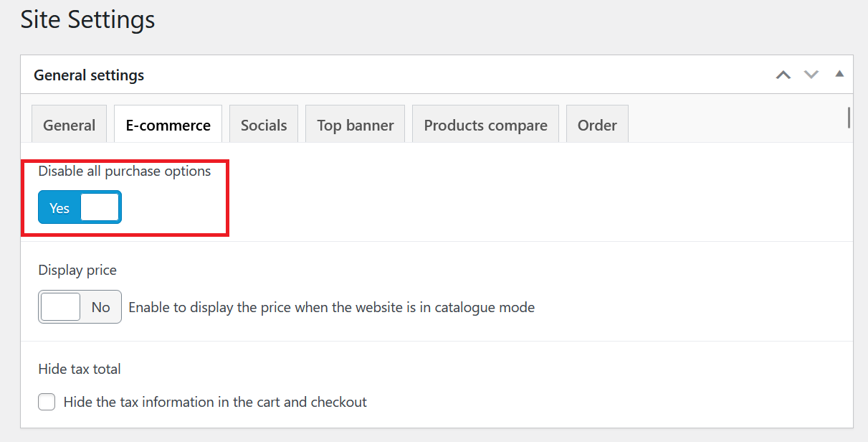This screenshot has height=442, width=868.
Task: Click the Hide tax total label
Action: pyautogui.click(x=80, y=369)
